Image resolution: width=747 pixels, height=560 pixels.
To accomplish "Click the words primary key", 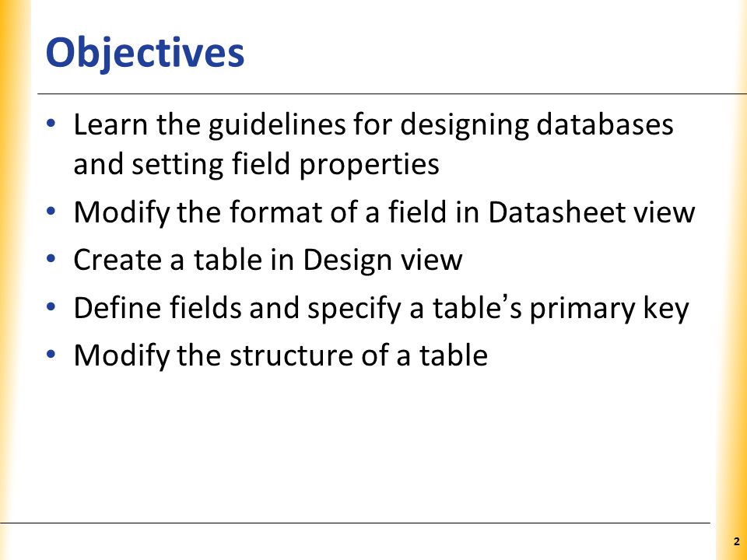I will (x=609, y=310).
